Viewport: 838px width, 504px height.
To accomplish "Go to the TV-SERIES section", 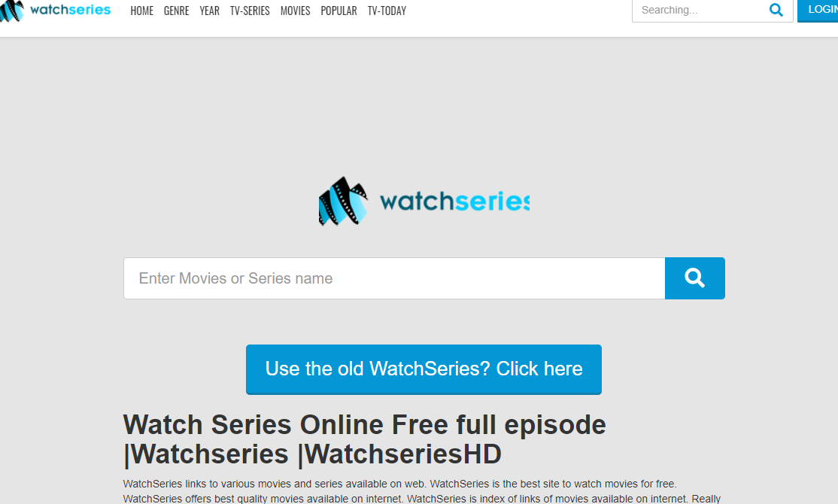I will [250, 11].
